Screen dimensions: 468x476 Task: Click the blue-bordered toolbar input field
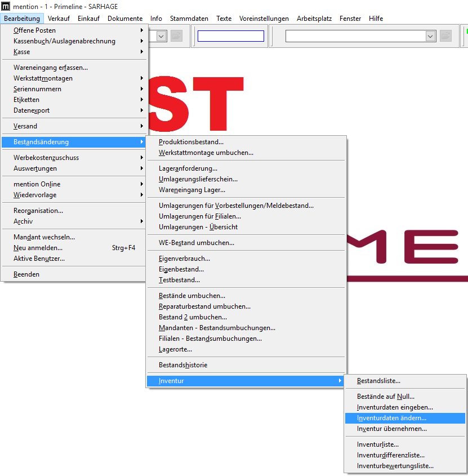click(230, 35)
